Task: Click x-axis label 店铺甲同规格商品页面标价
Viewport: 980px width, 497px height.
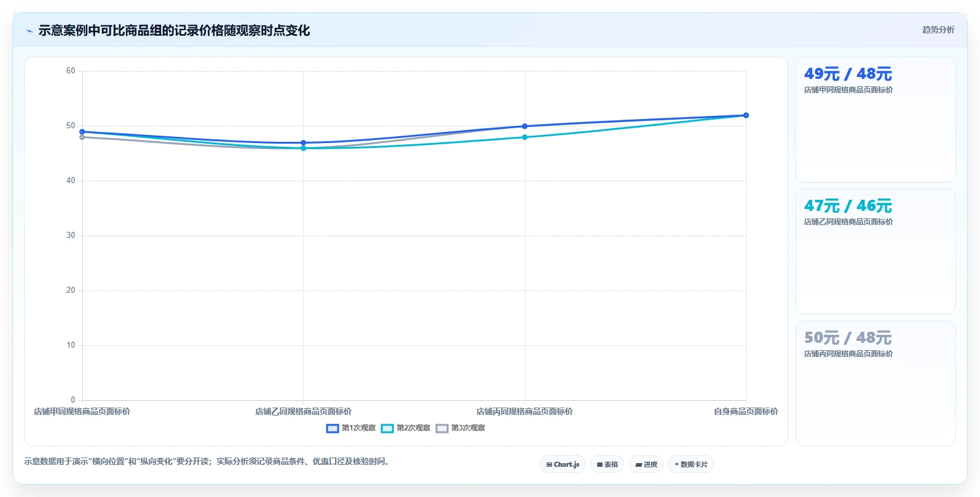Action: click(82, 411)
